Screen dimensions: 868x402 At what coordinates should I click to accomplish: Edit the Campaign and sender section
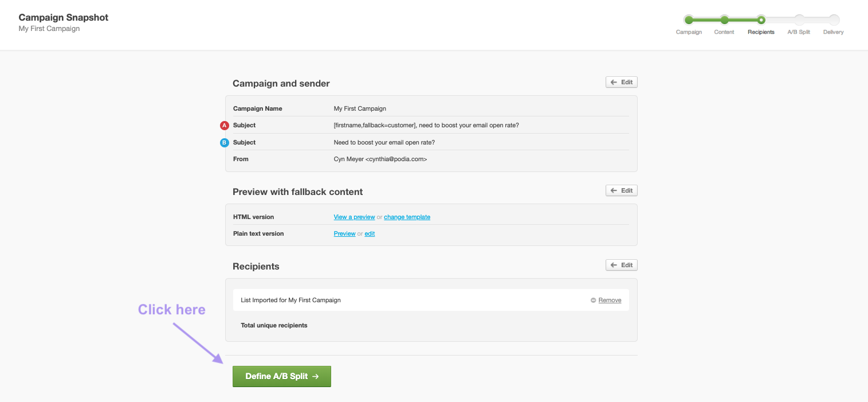pyautogui.click(x=621, y=81)
